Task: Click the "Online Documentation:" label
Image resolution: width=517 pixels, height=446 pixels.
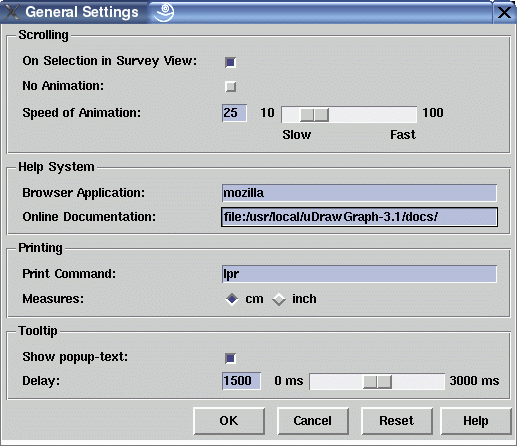Action: [x=89, y=217]
